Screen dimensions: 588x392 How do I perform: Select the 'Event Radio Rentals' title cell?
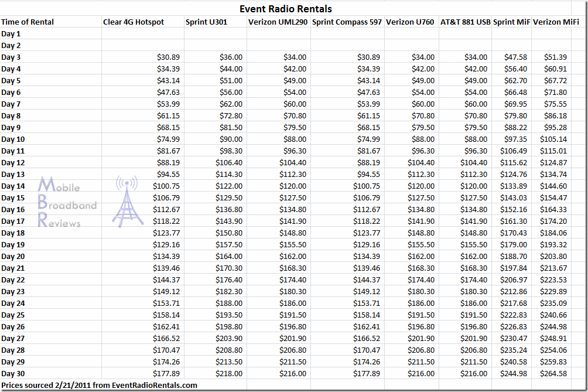click(x=285, y=9)
